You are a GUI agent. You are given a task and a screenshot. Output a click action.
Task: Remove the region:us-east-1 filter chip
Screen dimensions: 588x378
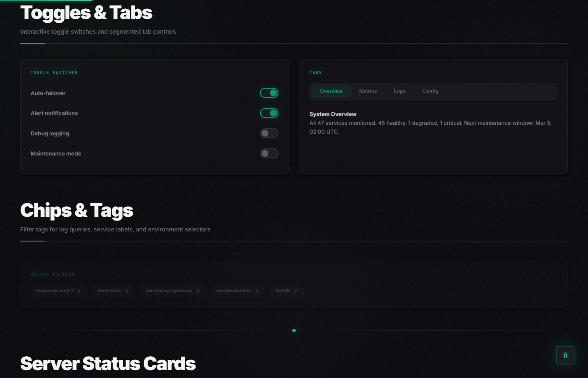(x=79, y=291)
